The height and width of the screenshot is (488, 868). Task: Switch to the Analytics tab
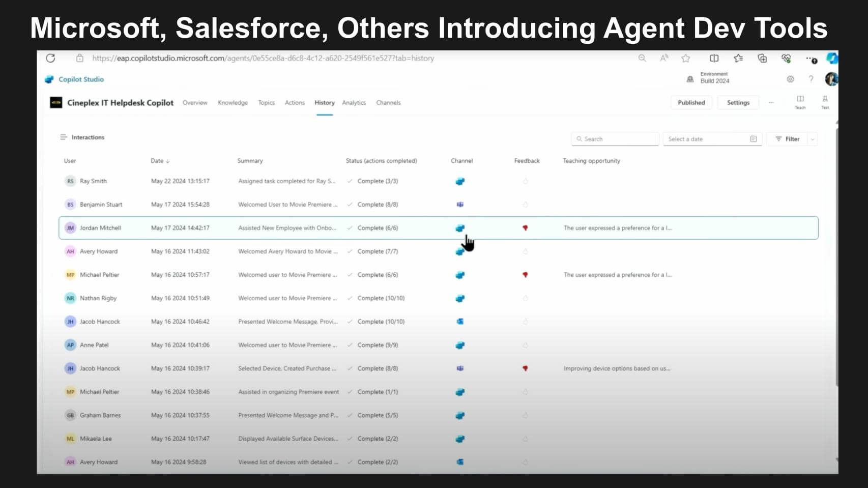(x=354, y=103)
